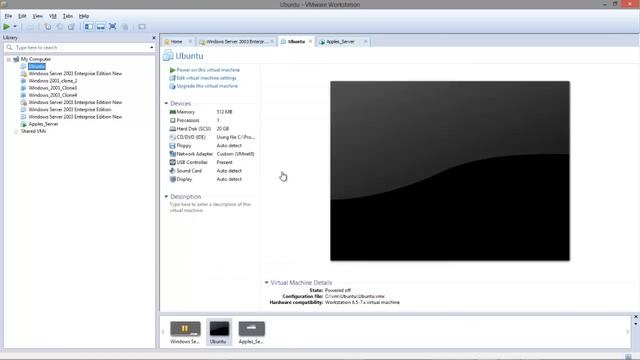Open the Edit menu
The width and height of the screenshot is (640, 360).
22,16
